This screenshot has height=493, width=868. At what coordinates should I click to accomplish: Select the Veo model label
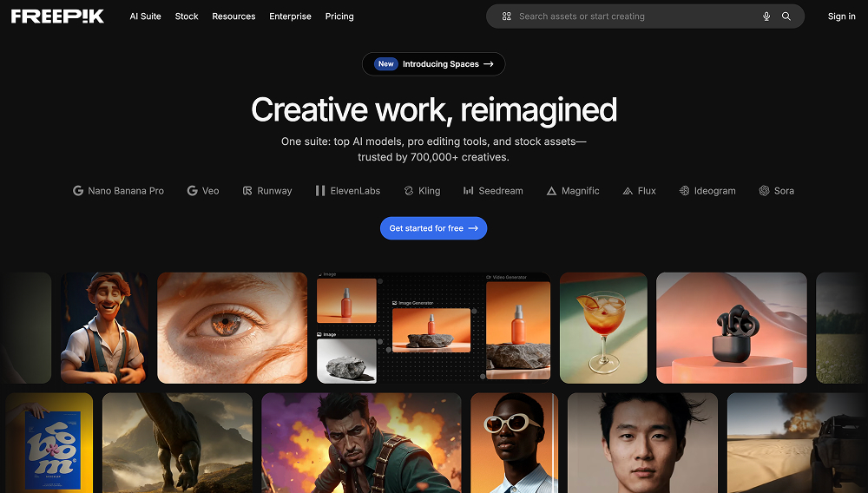(x=210, y=191)
